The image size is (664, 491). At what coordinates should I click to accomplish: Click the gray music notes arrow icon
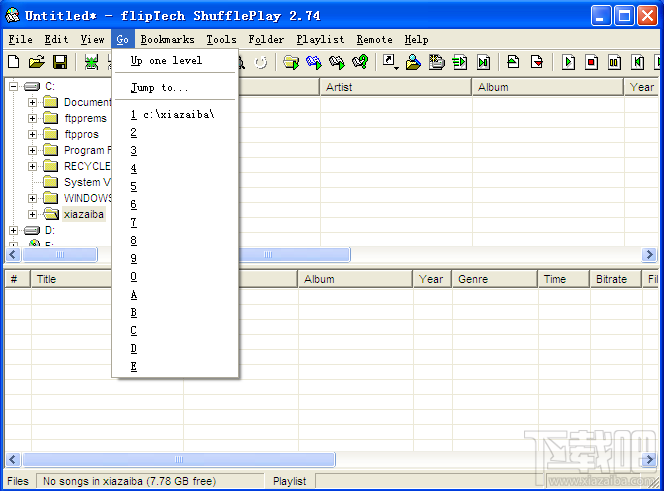point(337,62)
